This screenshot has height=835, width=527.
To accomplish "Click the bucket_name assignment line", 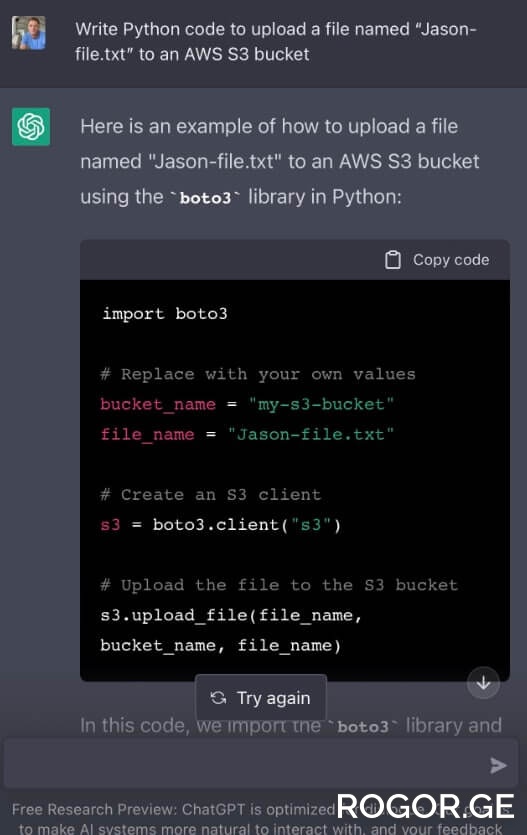I will coord(248,404).
